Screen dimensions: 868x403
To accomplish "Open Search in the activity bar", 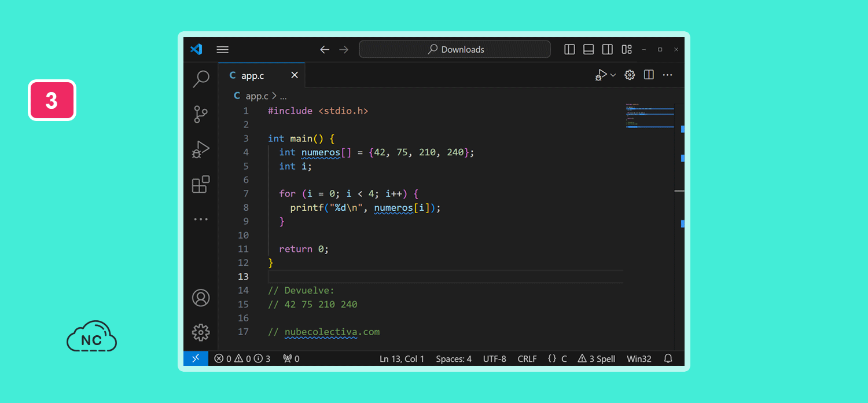I will [201, 79].
